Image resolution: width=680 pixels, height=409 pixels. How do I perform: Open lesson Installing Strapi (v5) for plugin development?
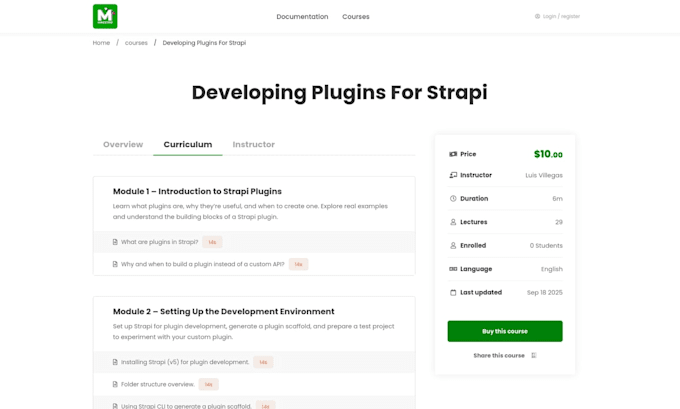pyautogui.click(x=185, y=362)
